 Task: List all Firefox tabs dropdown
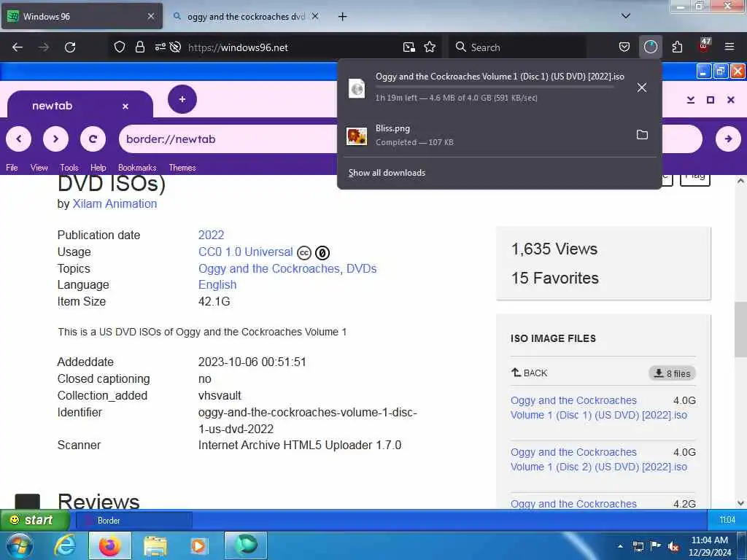626,16
